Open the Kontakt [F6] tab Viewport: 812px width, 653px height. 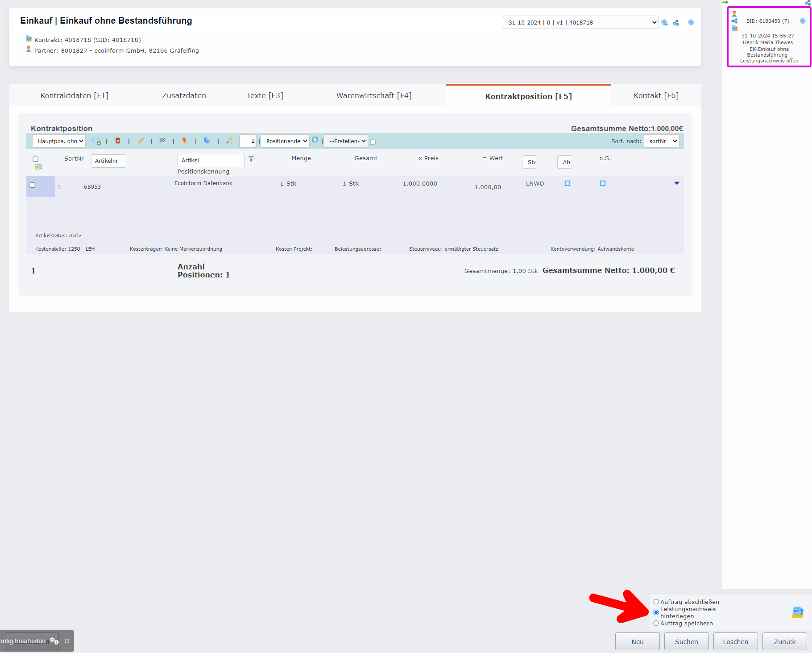(x=656, y=95)
